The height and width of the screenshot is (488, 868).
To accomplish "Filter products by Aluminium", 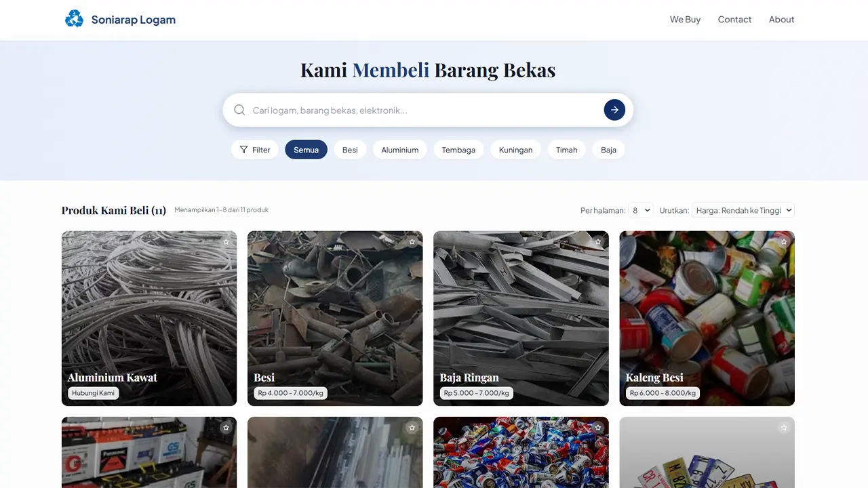I will [x=399, y=150].
